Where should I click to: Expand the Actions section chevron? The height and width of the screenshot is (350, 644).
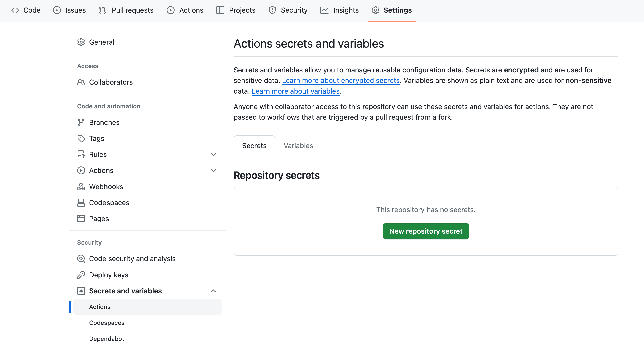(x=213, y=170)
